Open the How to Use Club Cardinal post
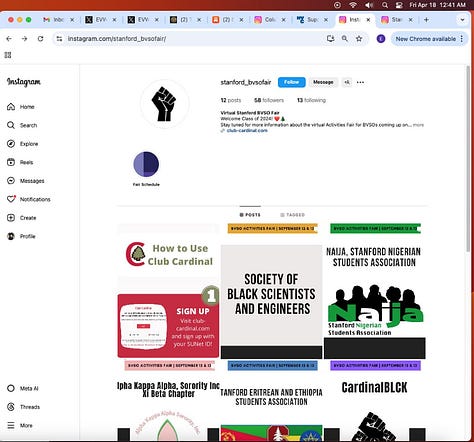The image size is (474, 442). [x=168, y=291]
